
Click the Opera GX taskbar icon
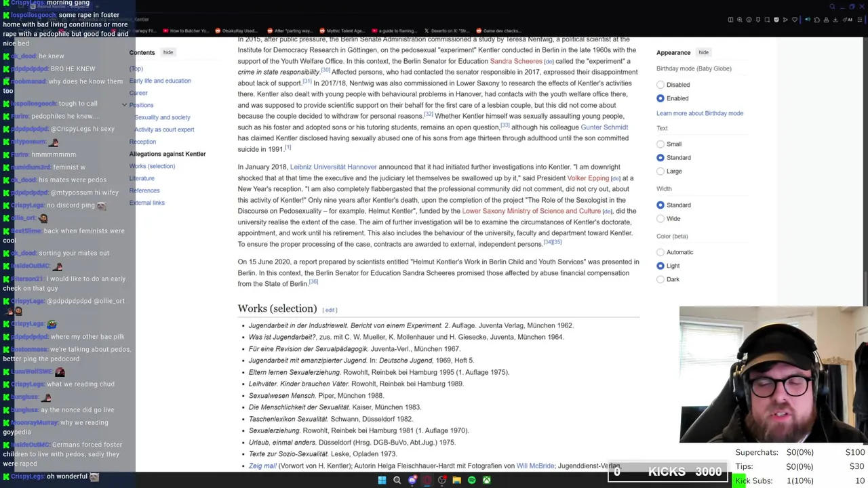pos(427,480)
